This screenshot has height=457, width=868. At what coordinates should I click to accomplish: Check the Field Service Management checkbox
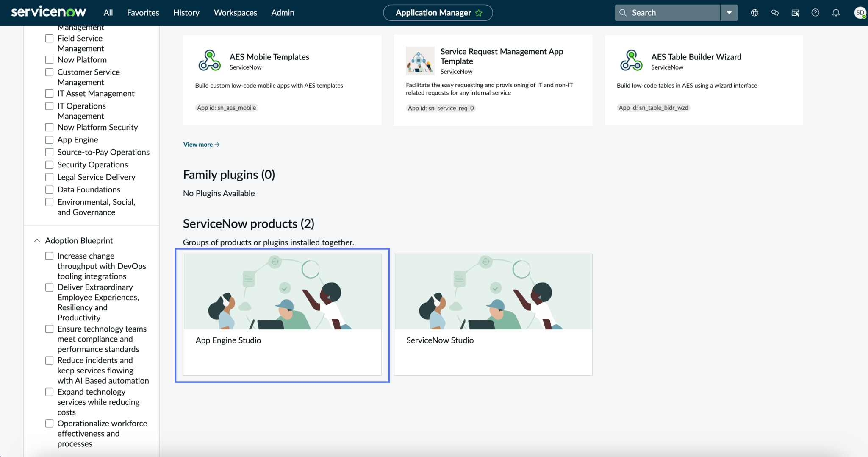click(x=50, y=38)
